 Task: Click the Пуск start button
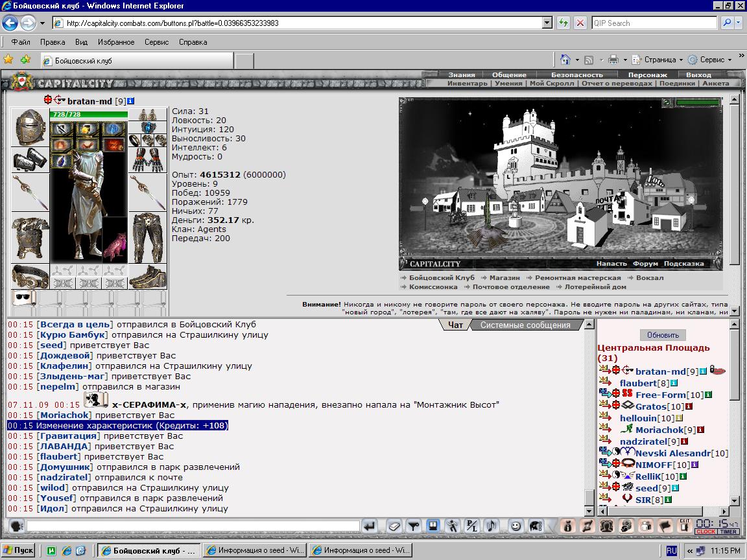tap(18, 550)
